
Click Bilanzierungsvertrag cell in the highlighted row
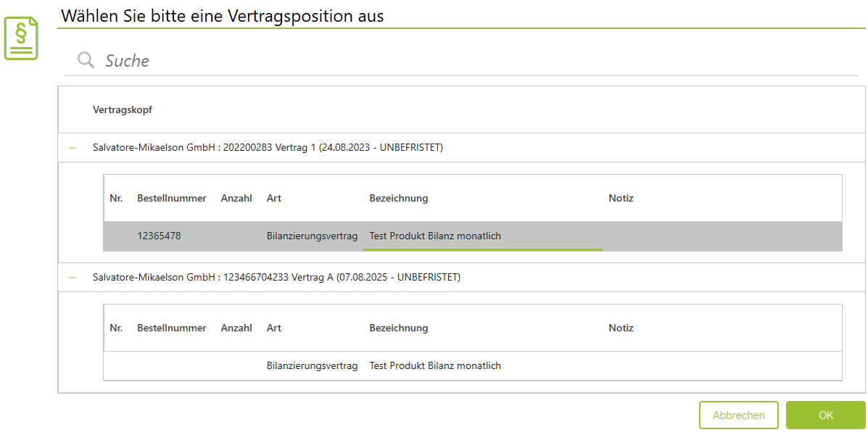point(313,236)
